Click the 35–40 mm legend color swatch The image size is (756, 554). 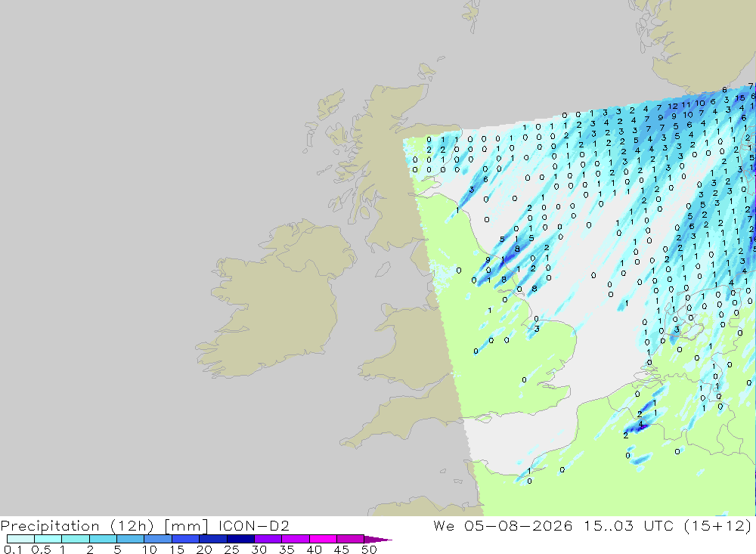295,539
